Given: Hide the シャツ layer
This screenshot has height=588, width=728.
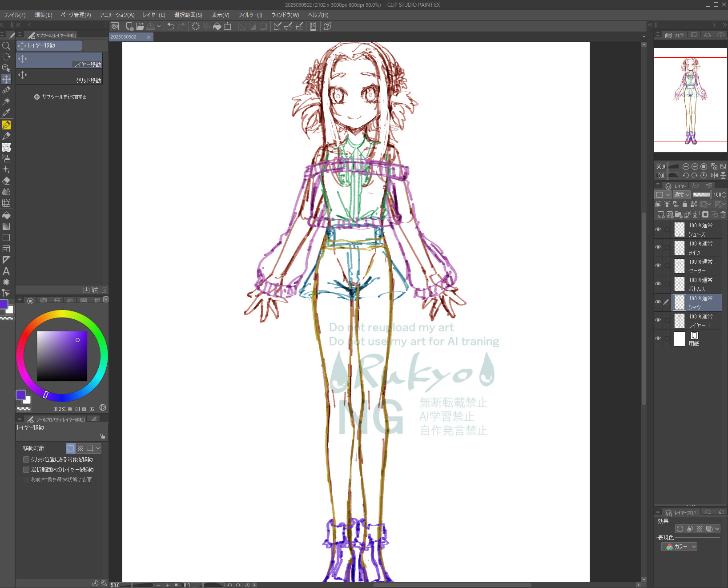Looking at the screenshot, I should [x=658, y=302].
